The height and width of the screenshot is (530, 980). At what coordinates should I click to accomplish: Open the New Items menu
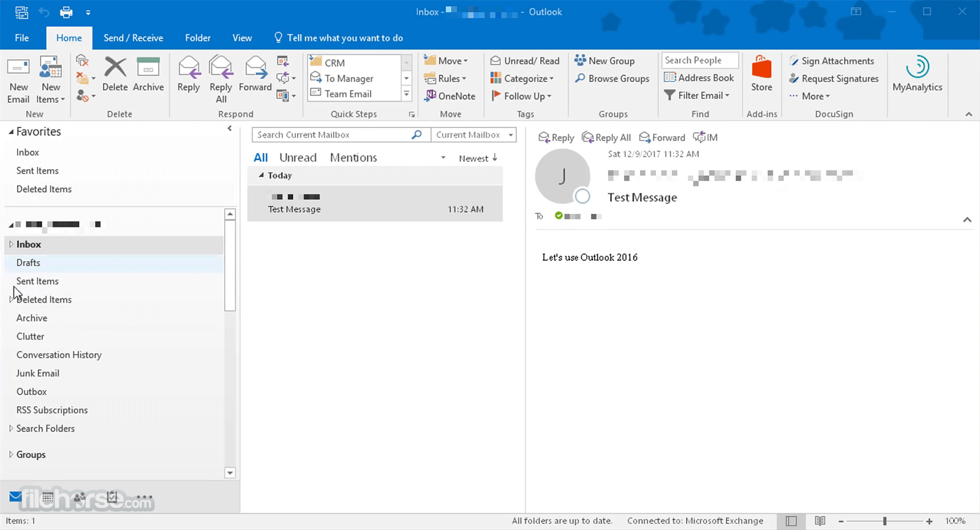(x=50, y=80)
